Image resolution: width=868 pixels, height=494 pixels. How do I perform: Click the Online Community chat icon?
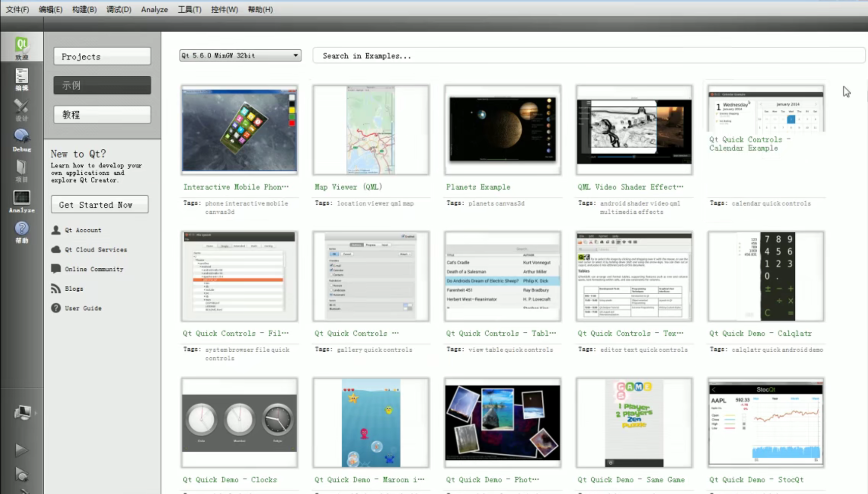[56, 268]
